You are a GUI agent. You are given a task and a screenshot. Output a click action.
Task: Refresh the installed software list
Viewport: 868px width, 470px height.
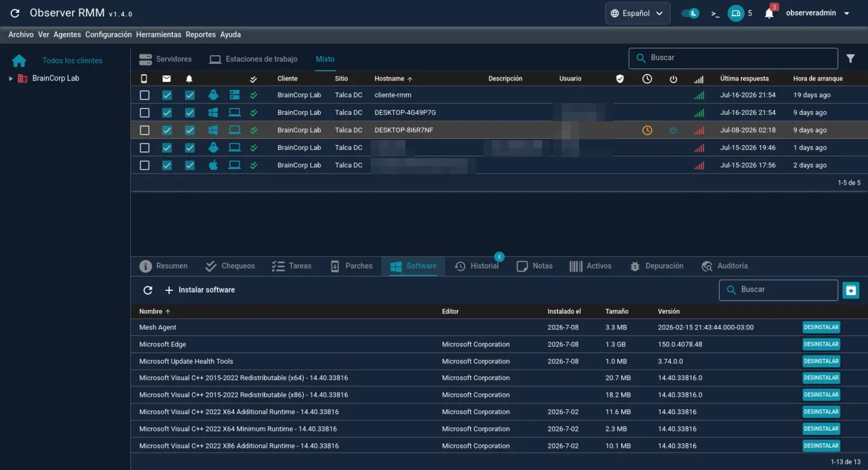click(148, 290)
